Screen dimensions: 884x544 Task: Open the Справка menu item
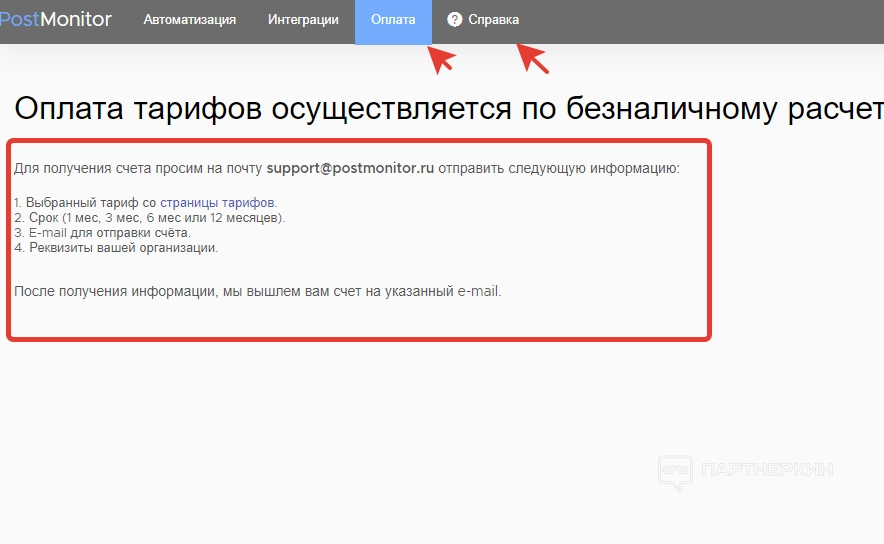[x=493, y=20]
